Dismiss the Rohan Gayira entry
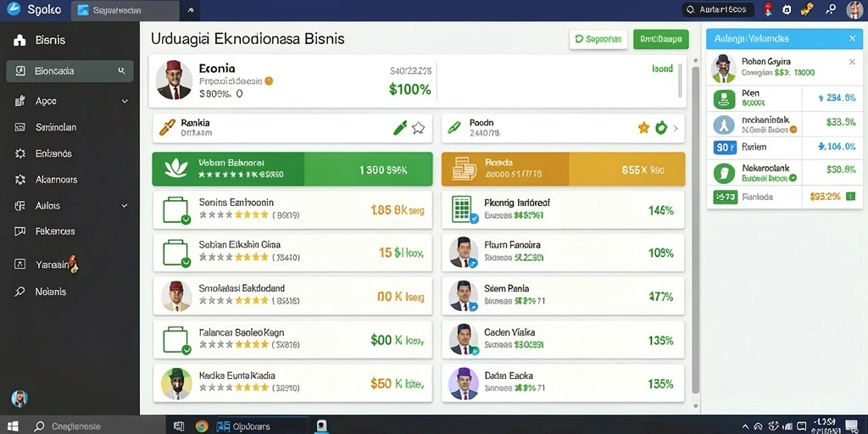Screen dimensions: 868x434 tap(852, 62)
